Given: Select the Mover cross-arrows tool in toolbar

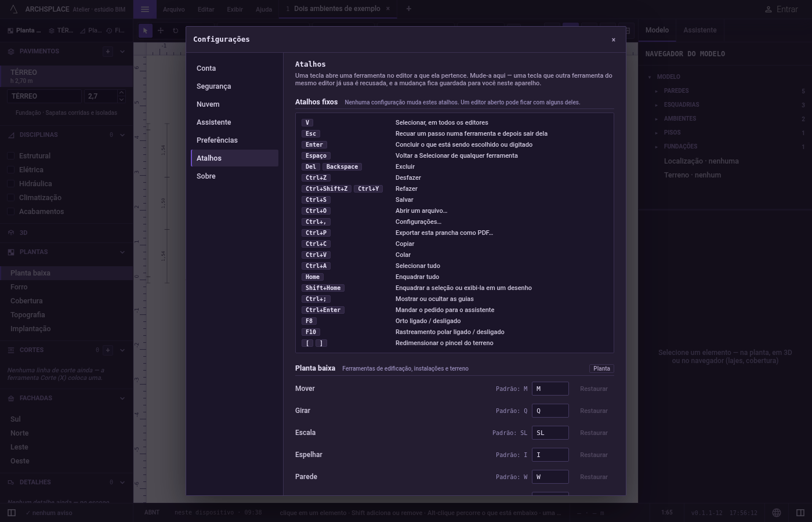Looking at the screenshot, I should [161, 31].
